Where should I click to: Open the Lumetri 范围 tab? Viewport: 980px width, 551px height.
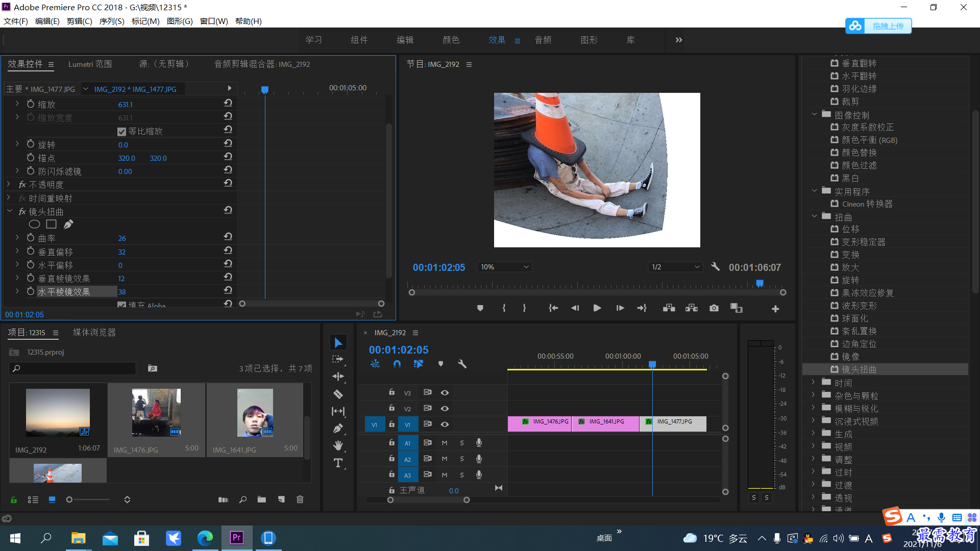[90, 64]
